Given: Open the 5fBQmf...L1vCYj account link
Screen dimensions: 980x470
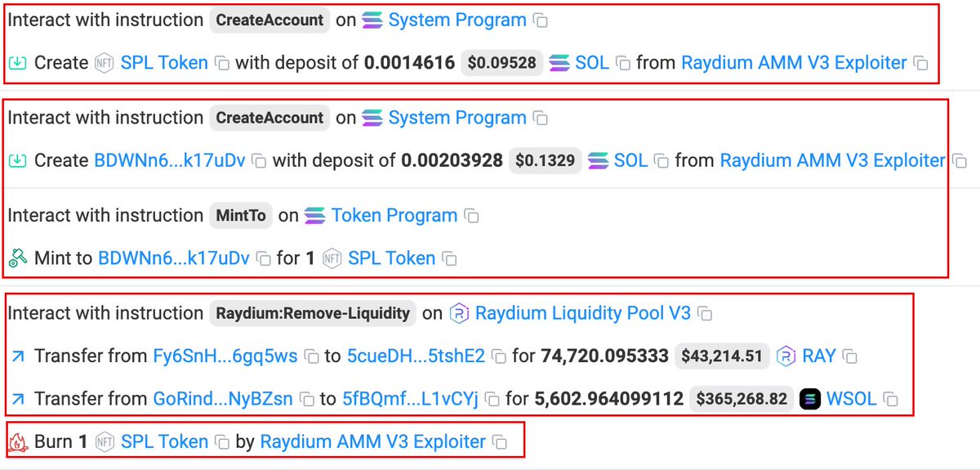Looking at the screenshot, I should pyautogui.click(x=410, y=399).
